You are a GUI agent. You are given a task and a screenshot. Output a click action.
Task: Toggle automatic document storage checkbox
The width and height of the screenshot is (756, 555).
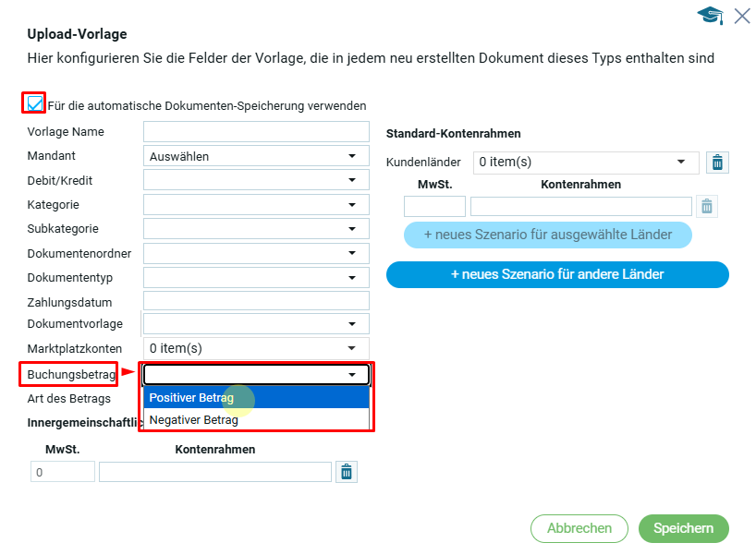point(34,103)
